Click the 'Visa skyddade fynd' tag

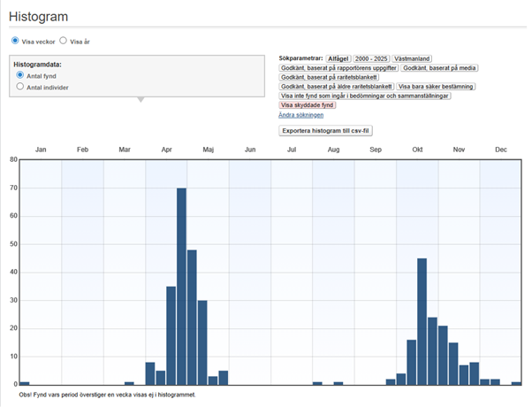(x=308, y=105)
